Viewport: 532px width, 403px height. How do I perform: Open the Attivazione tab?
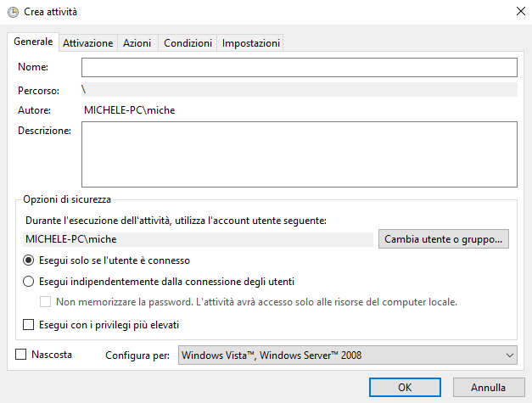pos(88,43)
